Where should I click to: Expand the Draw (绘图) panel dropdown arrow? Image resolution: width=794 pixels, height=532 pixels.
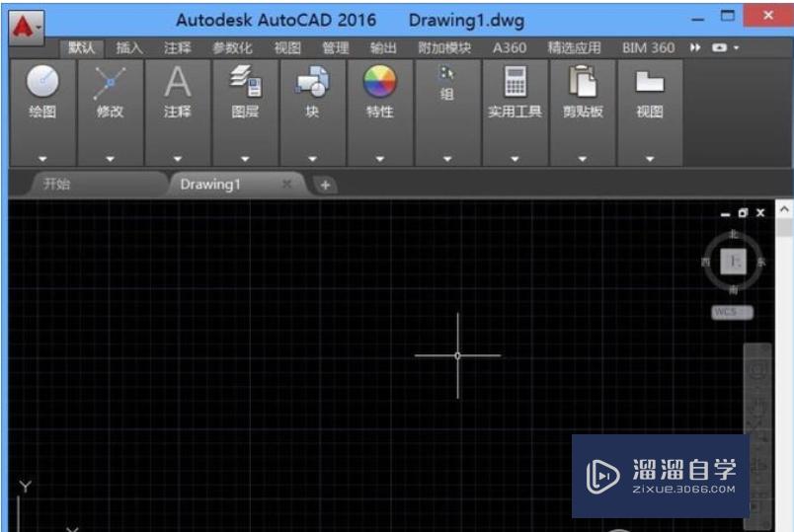coord(42,159)
